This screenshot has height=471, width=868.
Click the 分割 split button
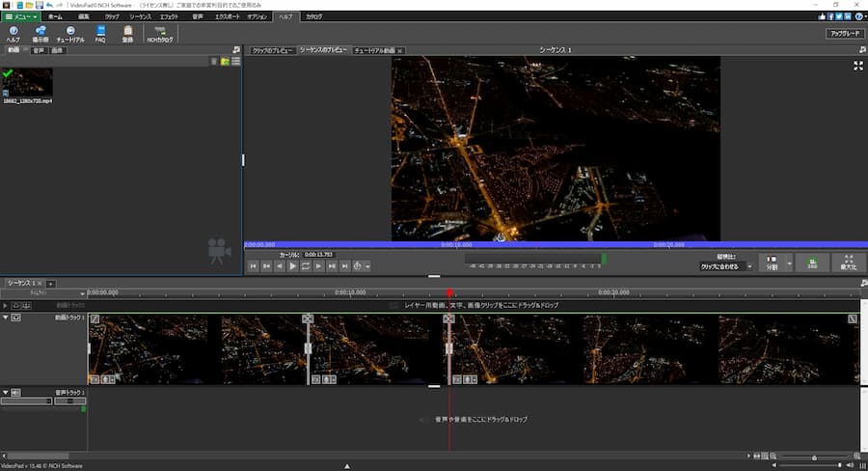pyautogui.click(x=771, y=263)
